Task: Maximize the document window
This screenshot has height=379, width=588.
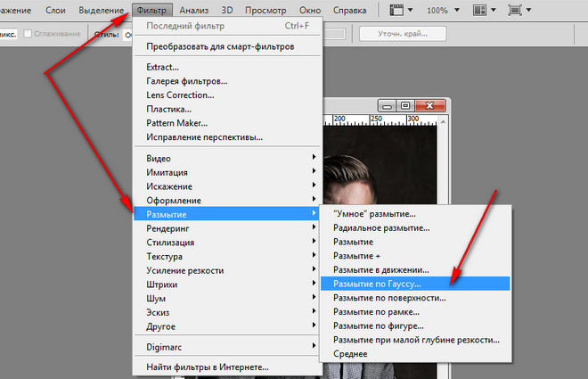Action: click(x=405, y=106)
